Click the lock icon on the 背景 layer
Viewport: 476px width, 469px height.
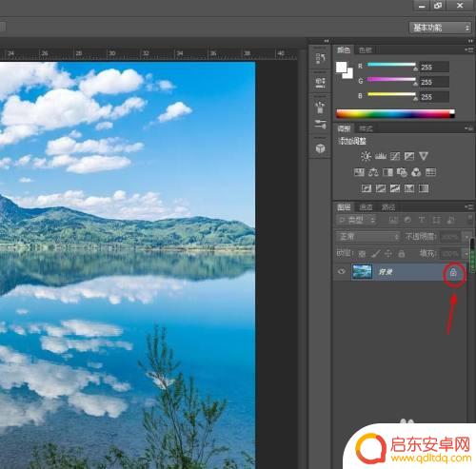454,273
